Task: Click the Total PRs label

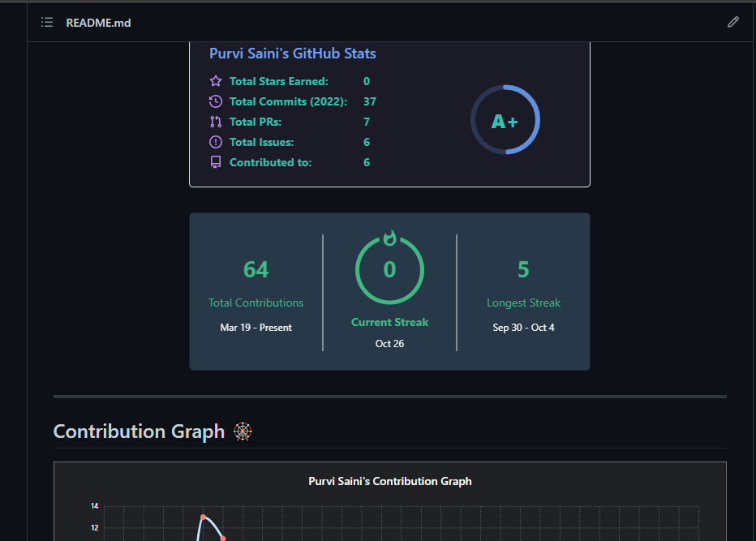Action: [256, 122]
